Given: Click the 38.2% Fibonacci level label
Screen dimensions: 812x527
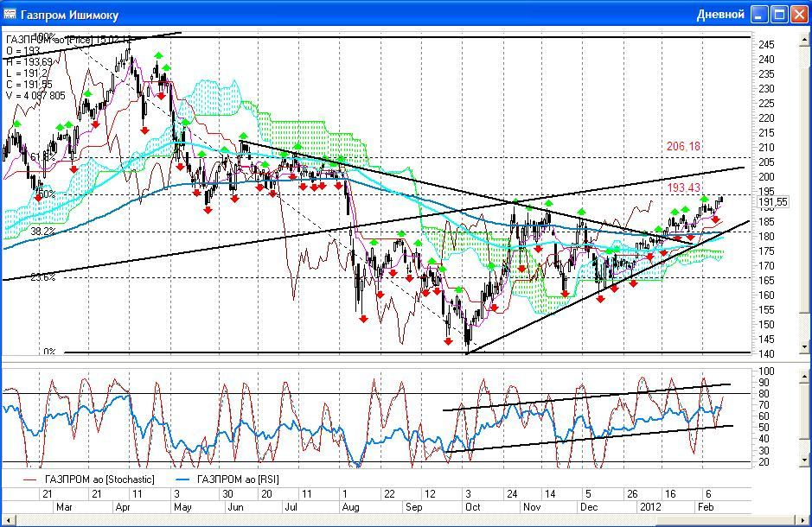Looking at the screenshot, I should [43, 232].
